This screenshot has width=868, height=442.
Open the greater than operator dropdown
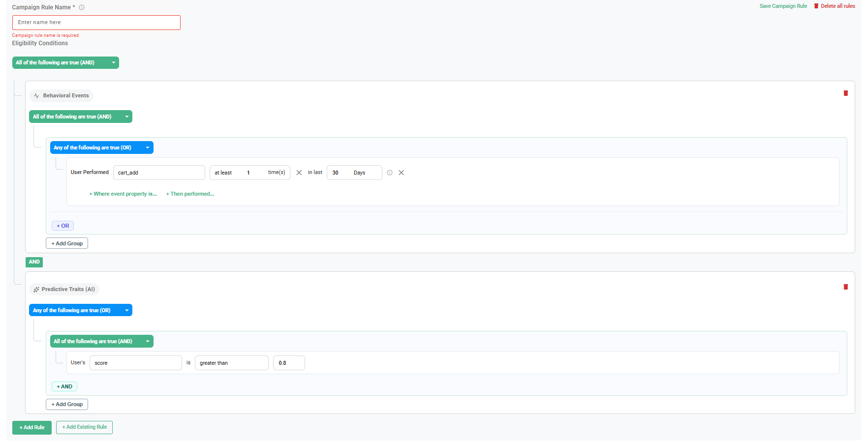pyautogui.click(x=231, y=363)
